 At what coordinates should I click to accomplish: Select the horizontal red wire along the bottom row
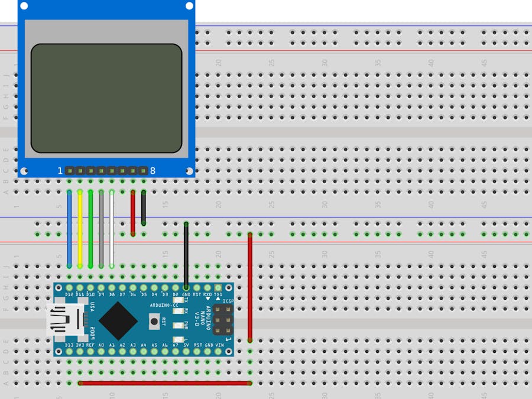[165, 383]
